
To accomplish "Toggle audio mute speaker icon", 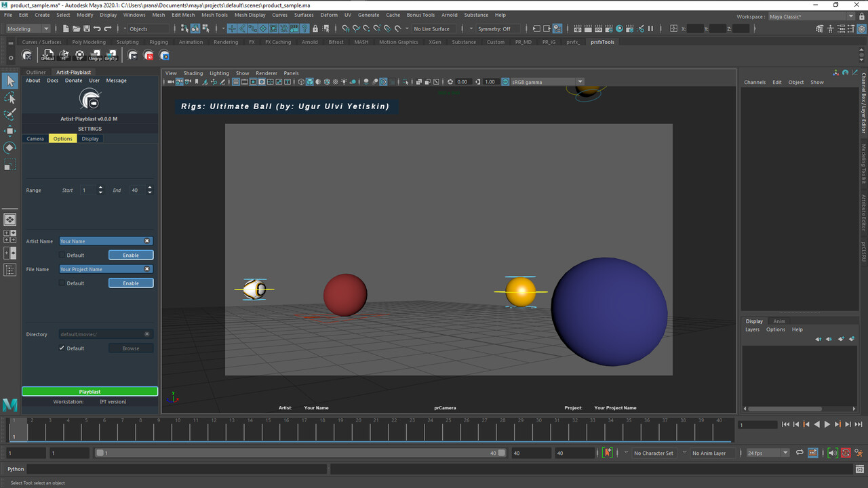I will click(x=833, y=453).
